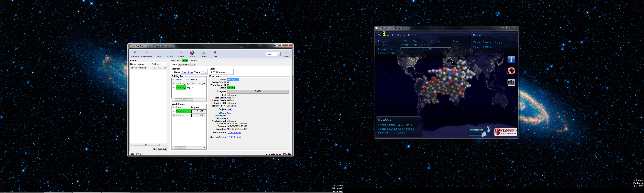Click the Finish toolbar button
Image resolution: width=644 pixels, height=193 pixels.
[181, 54]
